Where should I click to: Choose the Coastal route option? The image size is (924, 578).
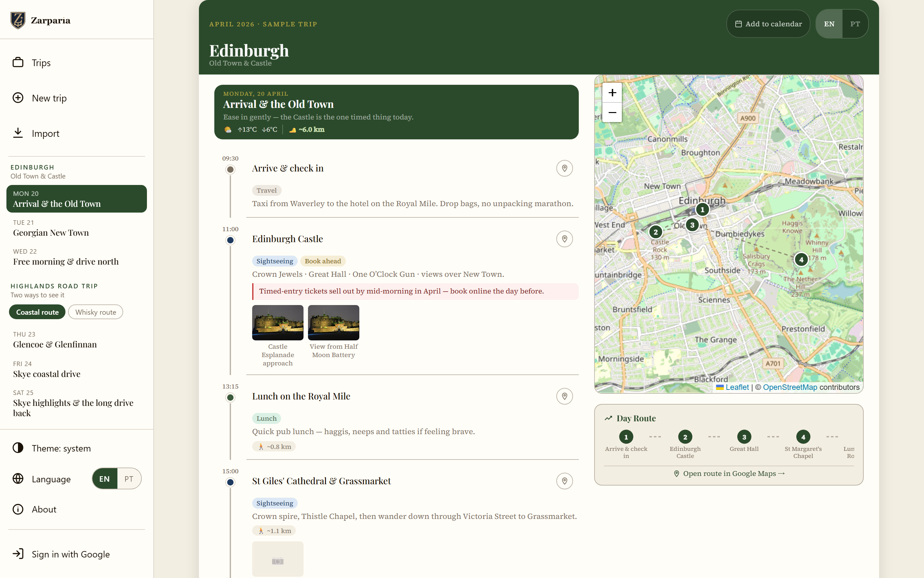[38, 312]
